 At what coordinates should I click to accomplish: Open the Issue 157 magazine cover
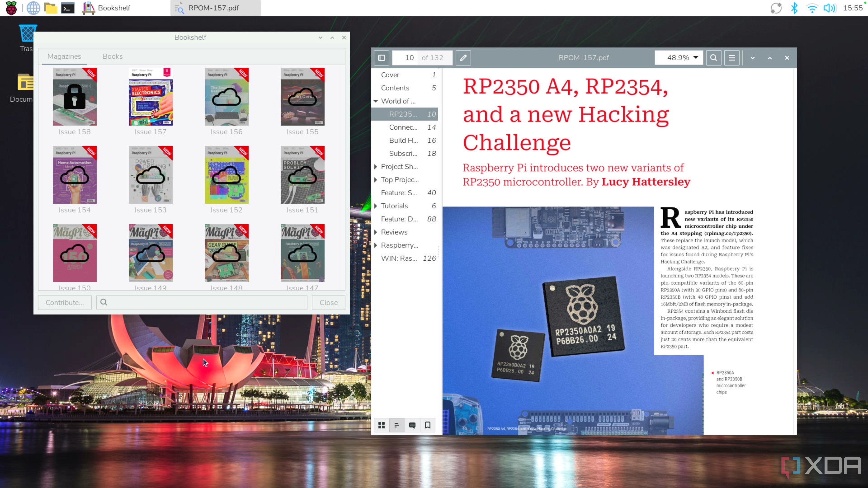[151, 97]
